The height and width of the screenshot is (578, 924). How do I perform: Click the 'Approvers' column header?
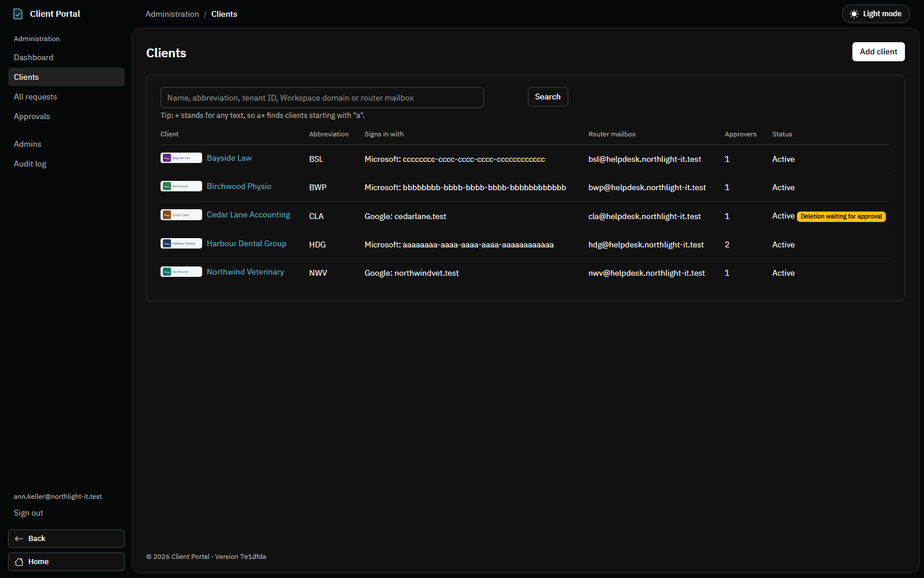pyautogui.click(x=740, y=134)
